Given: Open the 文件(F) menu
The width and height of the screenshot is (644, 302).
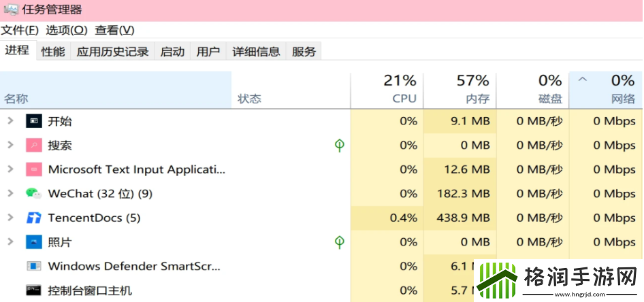Looking at the screenshot, I should point(20,30).
